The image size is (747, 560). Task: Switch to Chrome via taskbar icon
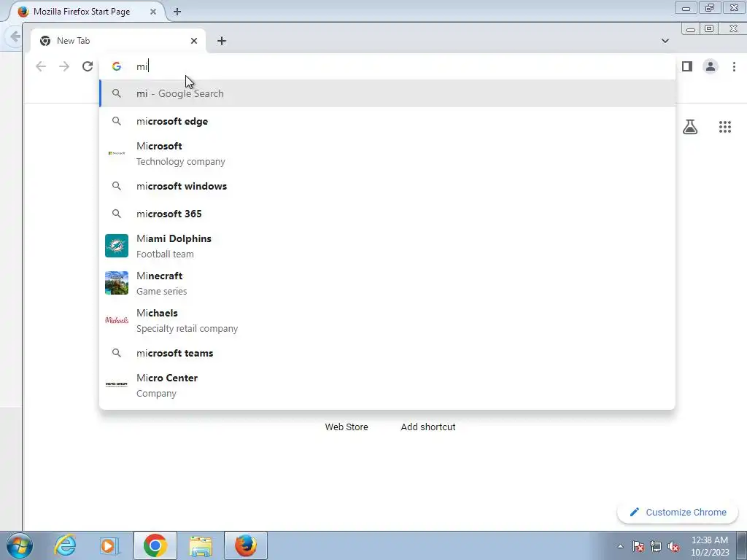coord(155,545)
